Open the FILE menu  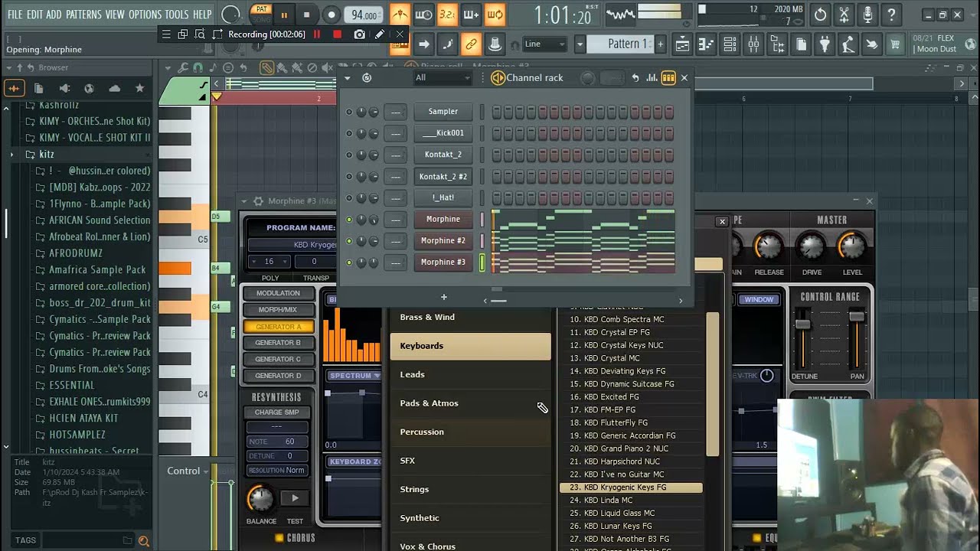click(x=15, y=15)
